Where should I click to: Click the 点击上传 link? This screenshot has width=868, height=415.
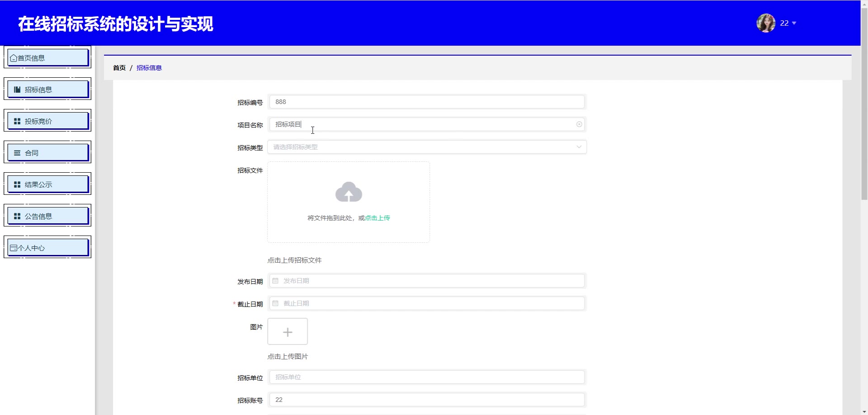pyautogui.click(x=377, y=218)
